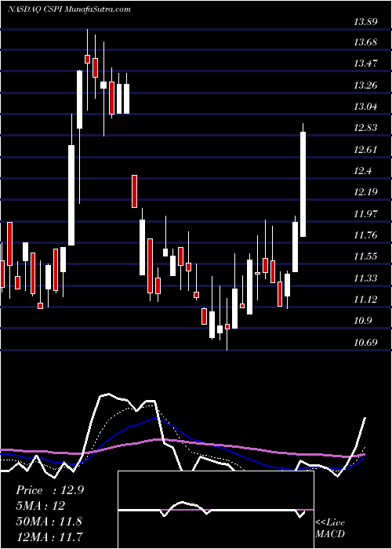
Task: Click the 12.4 price axis label
Action: tap(363, 171)
